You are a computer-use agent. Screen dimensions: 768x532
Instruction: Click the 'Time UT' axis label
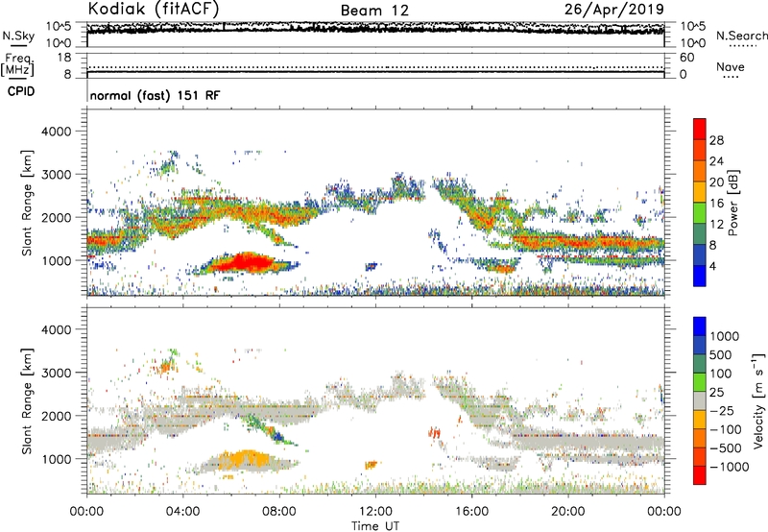pyautogui.click(x=375, y=526)
